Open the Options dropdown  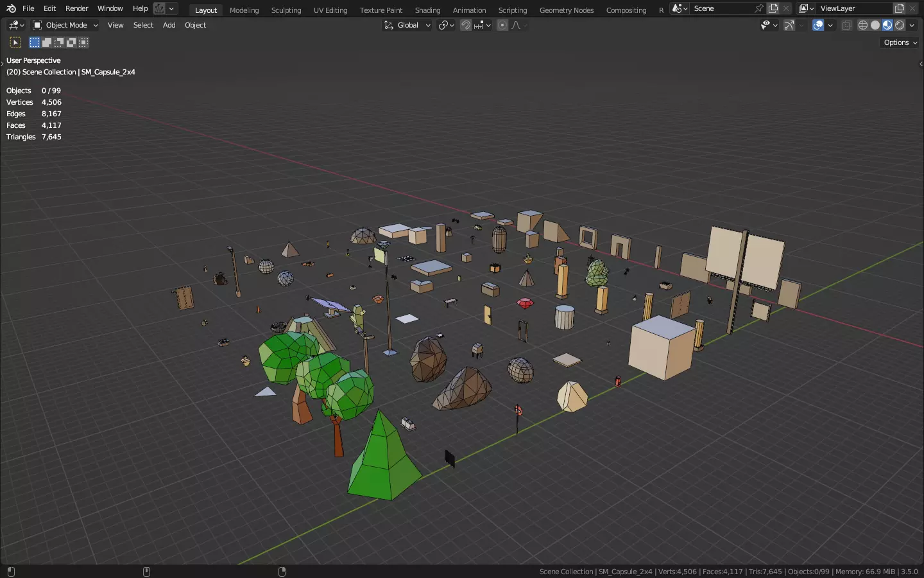click(900, 42)
